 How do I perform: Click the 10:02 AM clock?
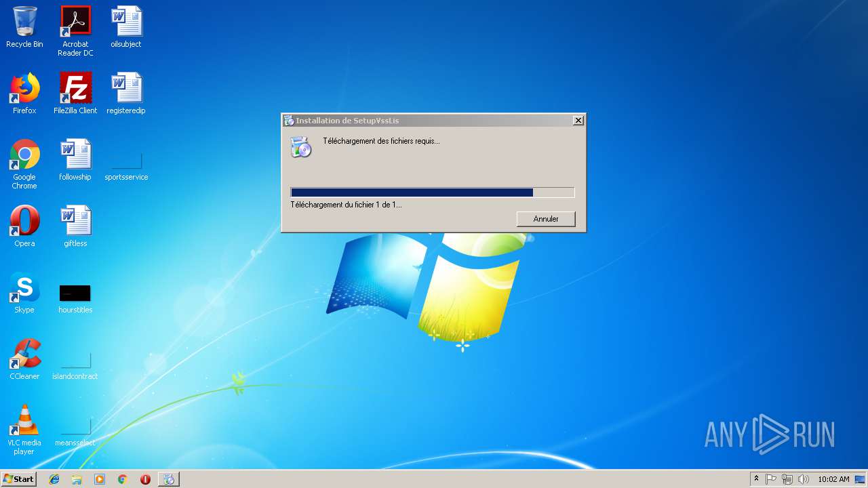tap(833, 479)
